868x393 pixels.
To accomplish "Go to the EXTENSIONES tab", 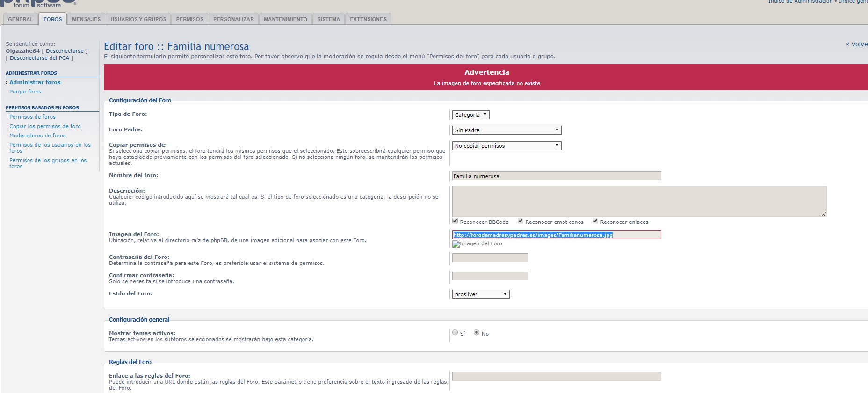I will point(368,19).
